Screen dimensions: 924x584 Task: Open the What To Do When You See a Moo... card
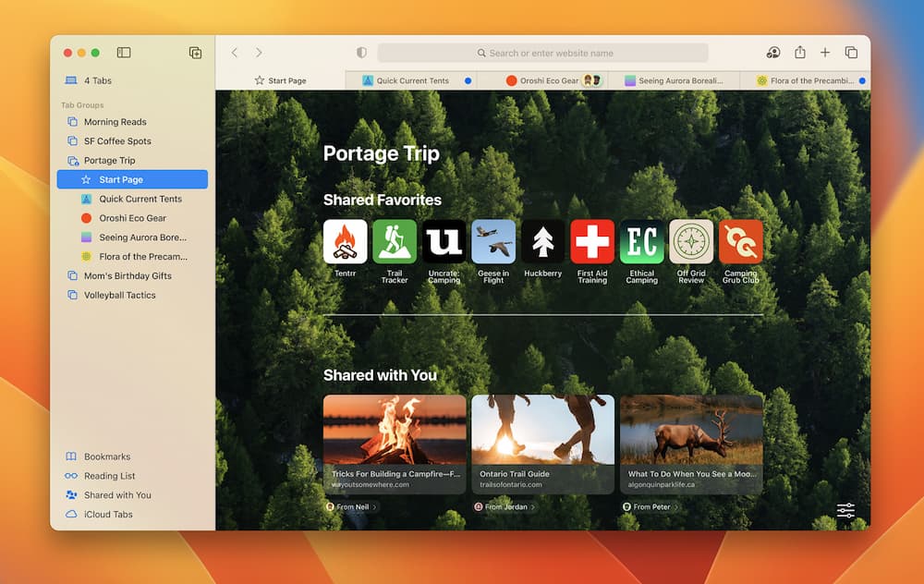tap(691, 444)
